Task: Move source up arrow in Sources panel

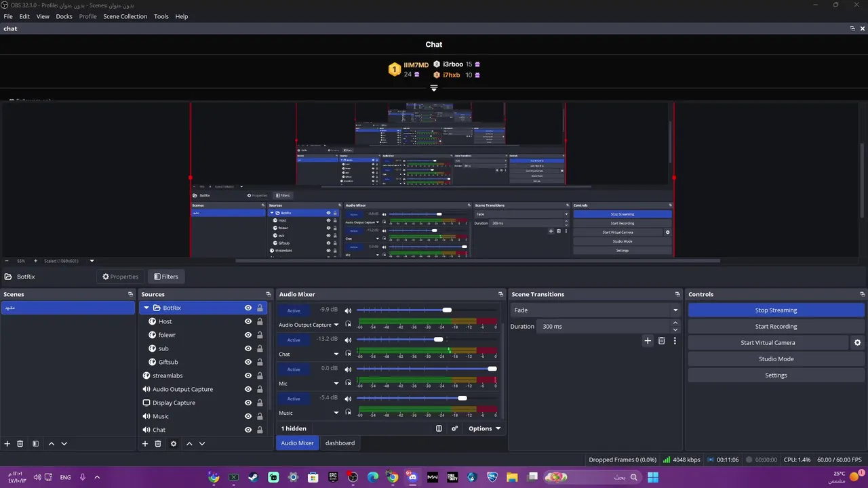Action: click(x=189, y=443)
